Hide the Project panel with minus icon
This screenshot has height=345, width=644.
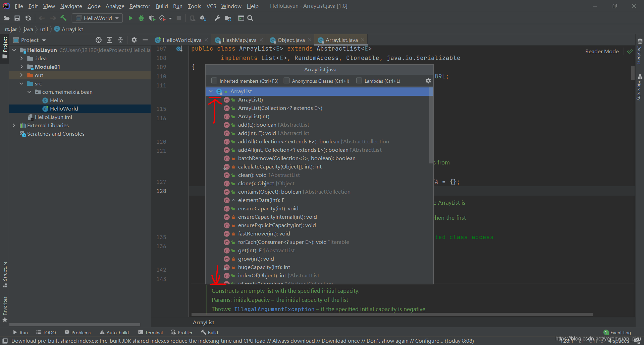pos(145,40)
